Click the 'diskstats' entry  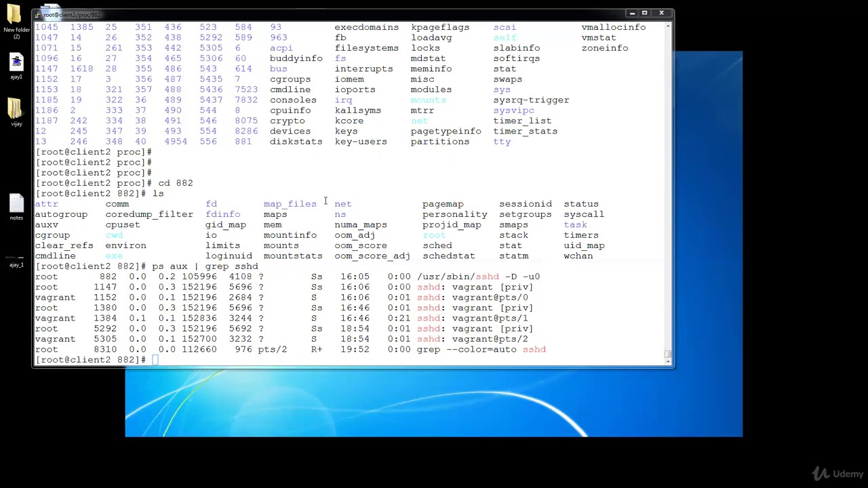click(296, 142)
